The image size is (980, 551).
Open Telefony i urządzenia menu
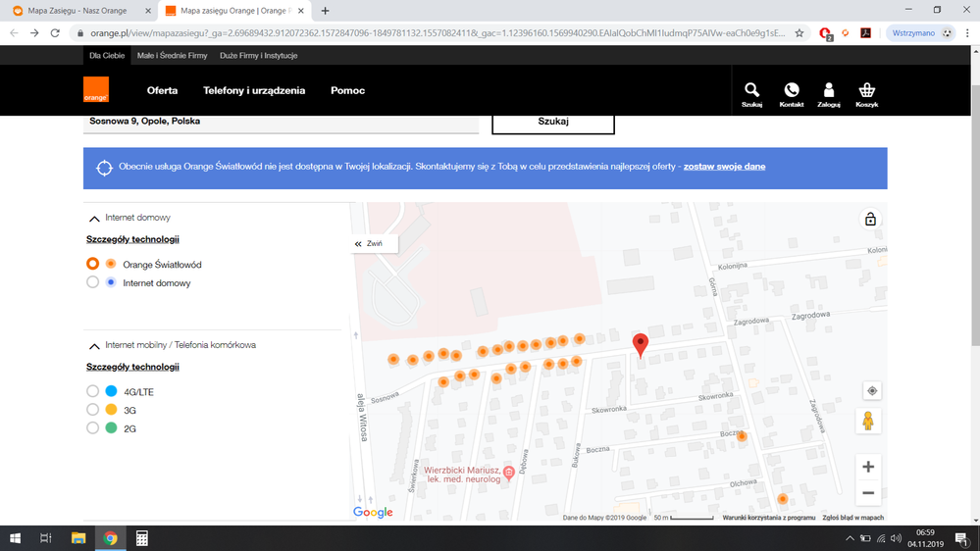click(254, 90)
